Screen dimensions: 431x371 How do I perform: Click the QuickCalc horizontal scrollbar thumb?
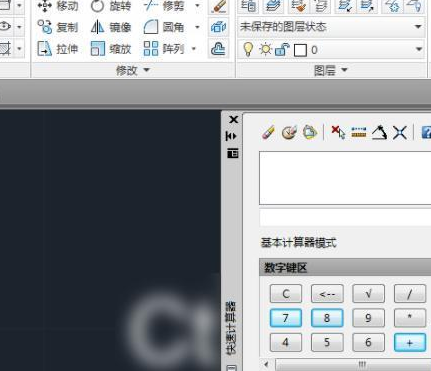coord(354,364)
